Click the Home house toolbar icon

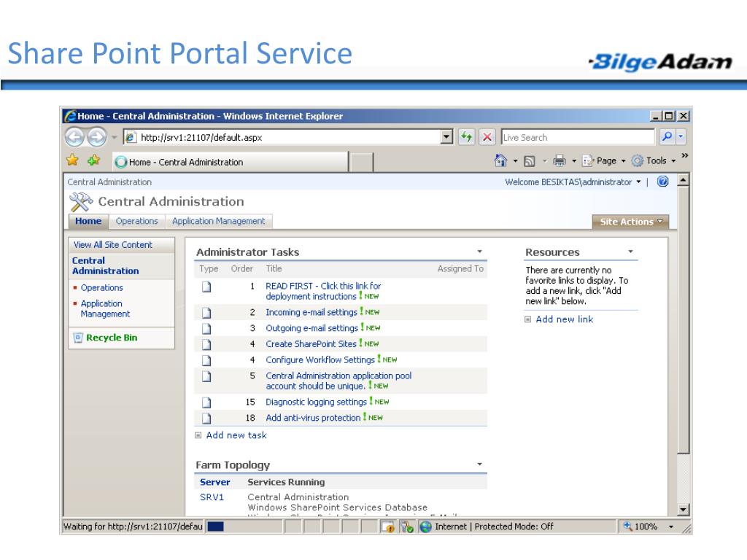500,160
